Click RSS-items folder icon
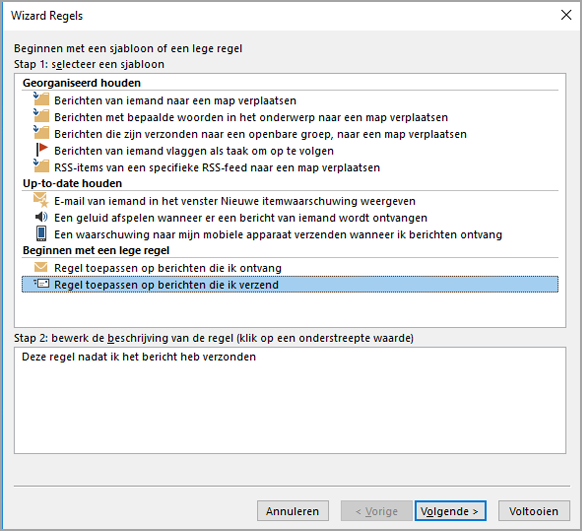582x531 pixels. pyautogui.click(x=41, y=166)
